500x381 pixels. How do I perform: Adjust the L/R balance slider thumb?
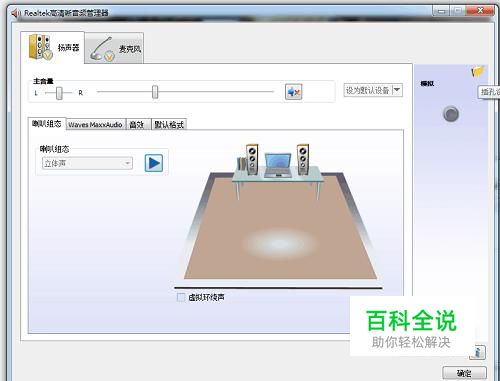(59, 93)
